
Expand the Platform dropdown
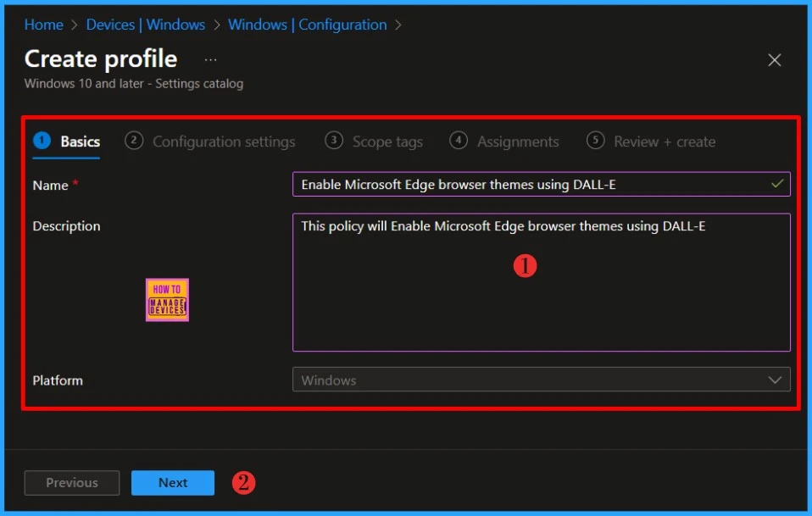[x=541, y=380]
